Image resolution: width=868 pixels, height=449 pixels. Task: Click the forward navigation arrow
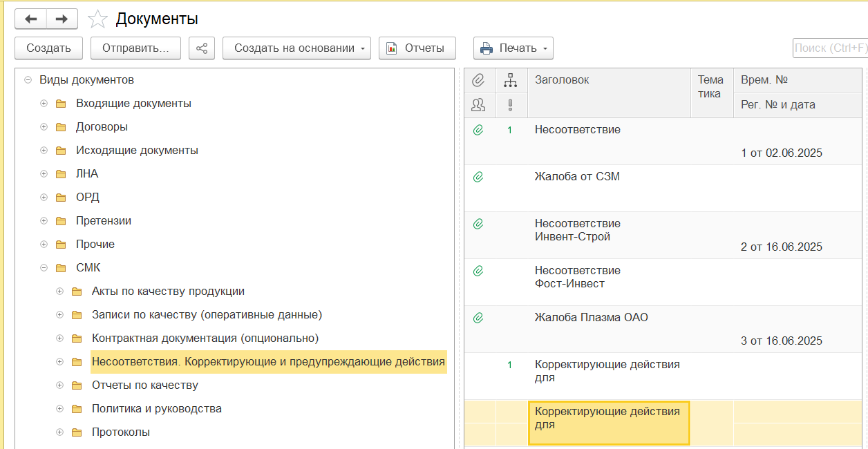click(62, 19)
